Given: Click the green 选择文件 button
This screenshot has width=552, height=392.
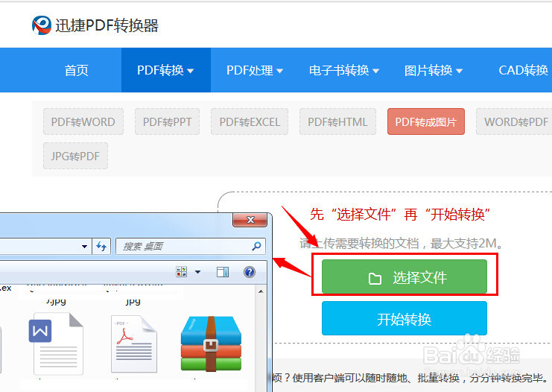Looking at the screenshot, I should (405, 276).
